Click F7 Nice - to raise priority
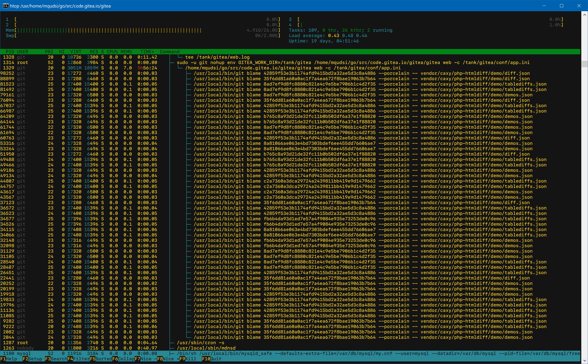The image size is (588, 364). coord(146,359)
